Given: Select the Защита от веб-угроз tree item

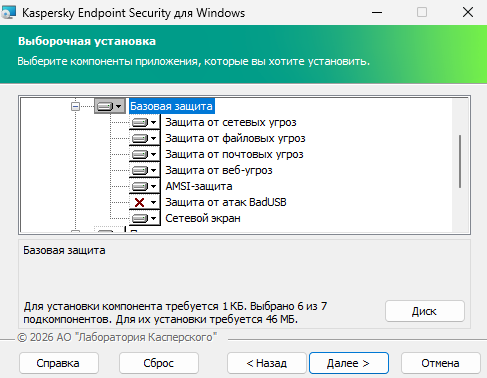Looking at the screenshot, I should [219, 170].
